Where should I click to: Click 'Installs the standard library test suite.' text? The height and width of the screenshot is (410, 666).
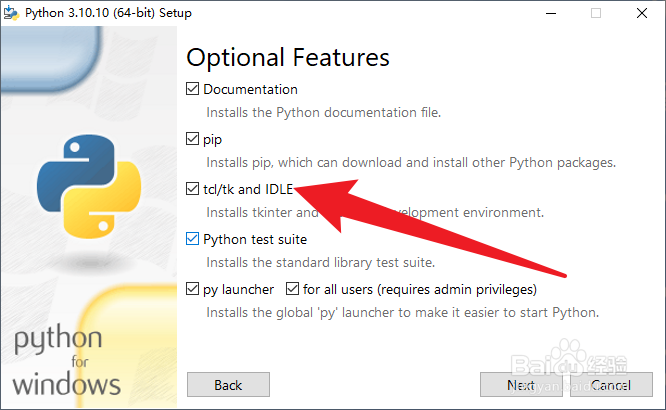pos(321,263)
